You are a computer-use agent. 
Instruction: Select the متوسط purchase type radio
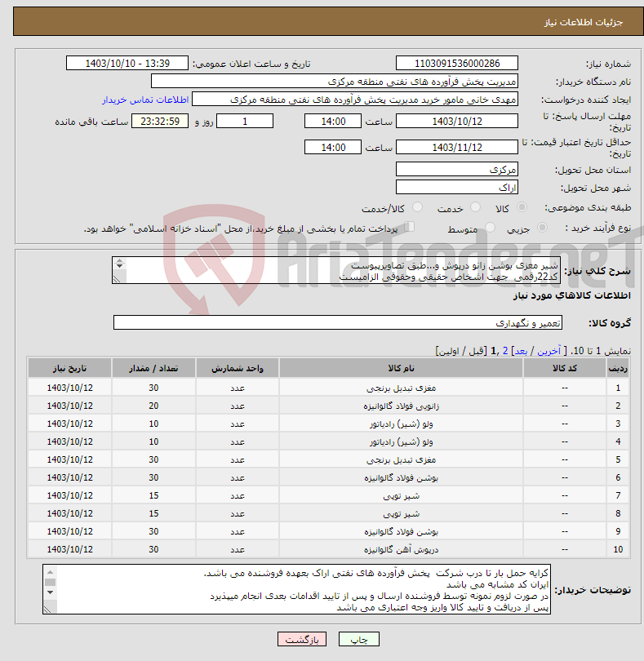point(490,228)
